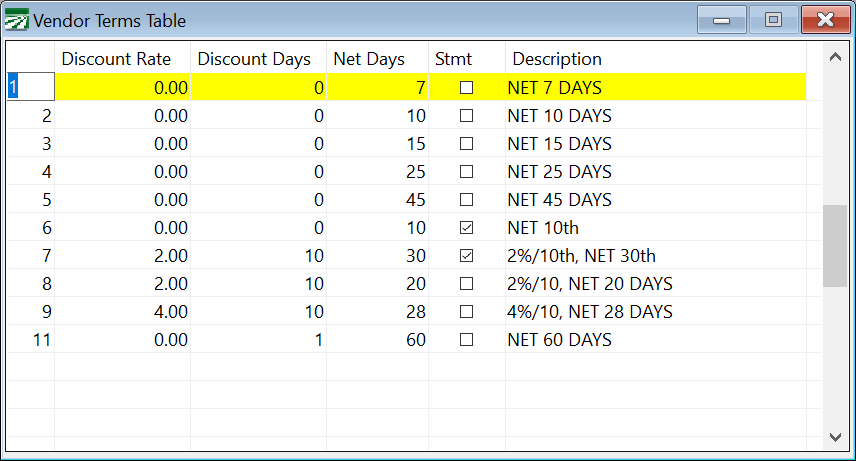The image size is (856, 461).
Task: Check Stmt box for NET 45 DAYS
Action: pos(466,199)
